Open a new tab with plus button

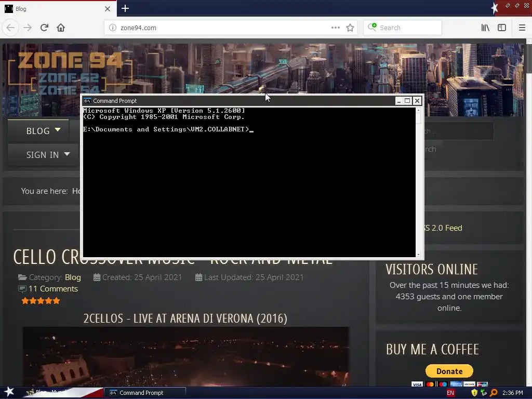[125, 8]
